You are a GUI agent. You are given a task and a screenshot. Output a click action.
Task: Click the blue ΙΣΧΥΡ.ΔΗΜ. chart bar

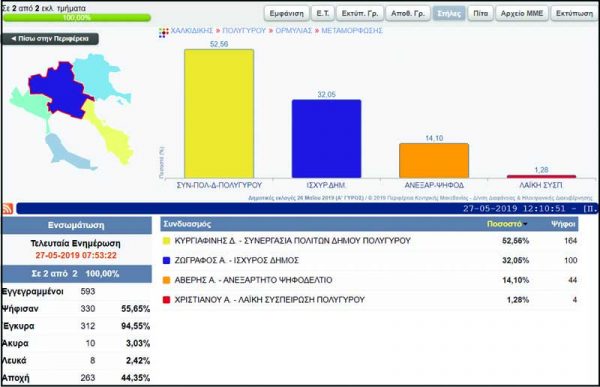326,139
